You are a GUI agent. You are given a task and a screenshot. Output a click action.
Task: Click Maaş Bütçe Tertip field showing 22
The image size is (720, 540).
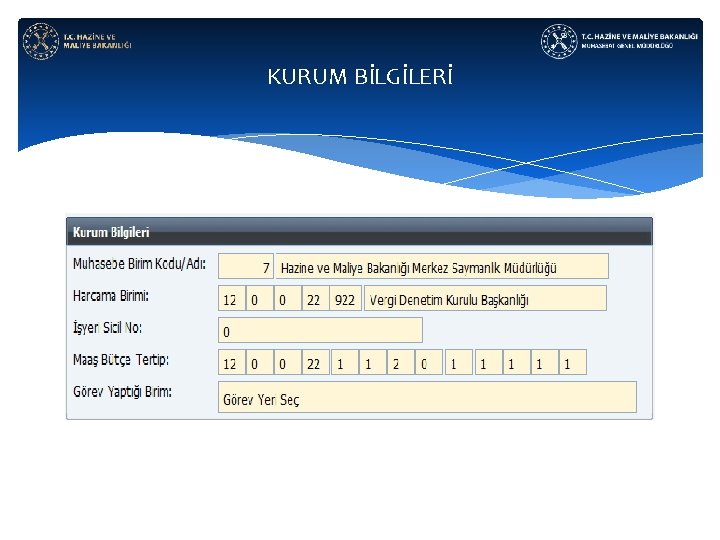coord(315,362)
